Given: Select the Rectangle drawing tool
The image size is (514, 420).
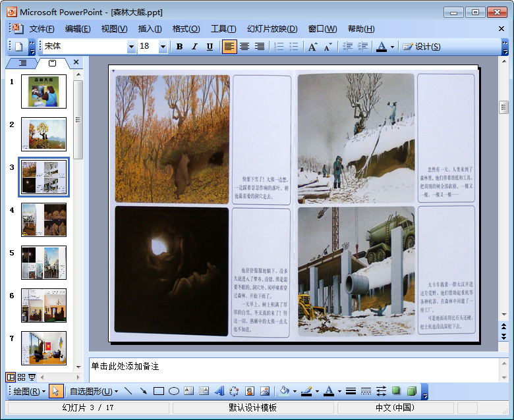Looking at the screenshot, I should point(159,391).
